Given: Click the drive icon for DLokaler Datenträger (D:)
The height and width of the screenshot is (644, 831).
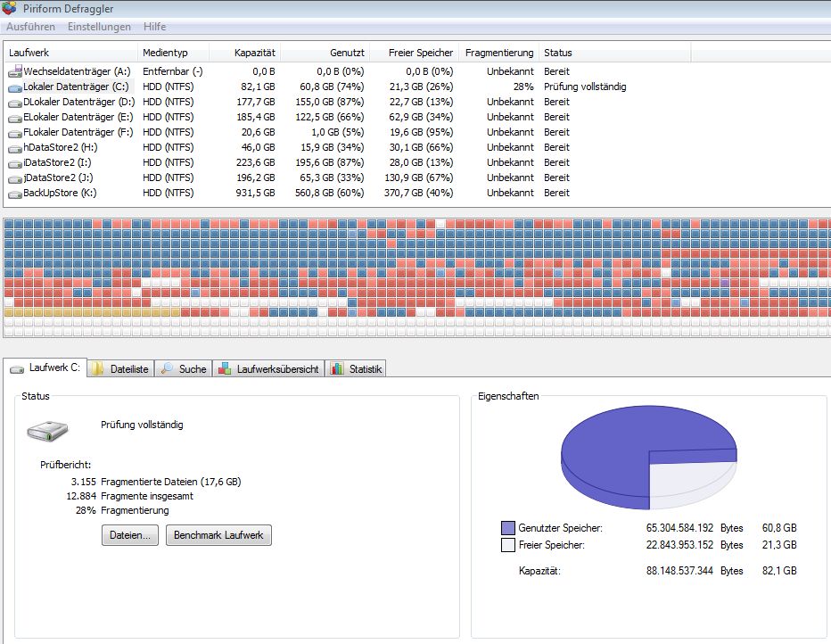Looking at the screenshot, I should (x=15, y=103).
